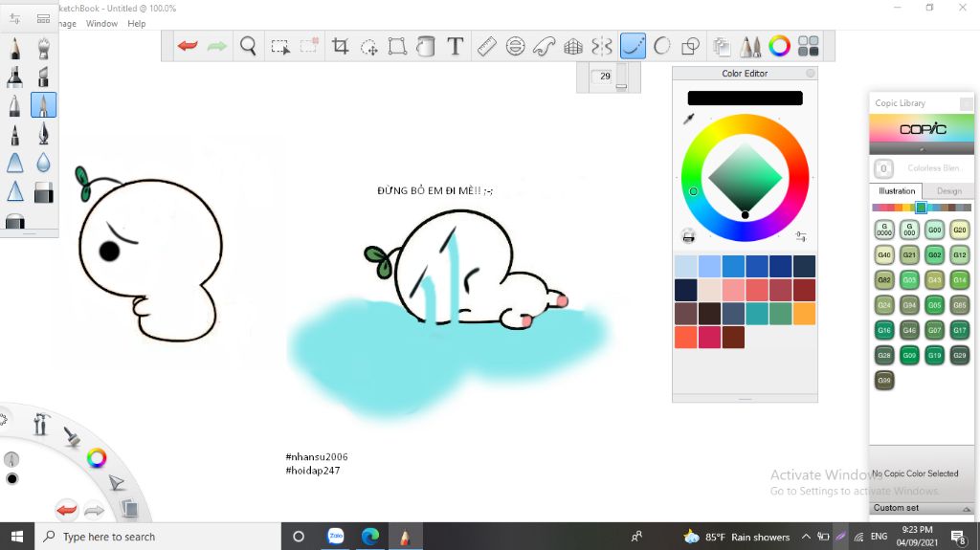Select the Zoom magnifier tool
980x550 pixels.
tap(248, 46)
